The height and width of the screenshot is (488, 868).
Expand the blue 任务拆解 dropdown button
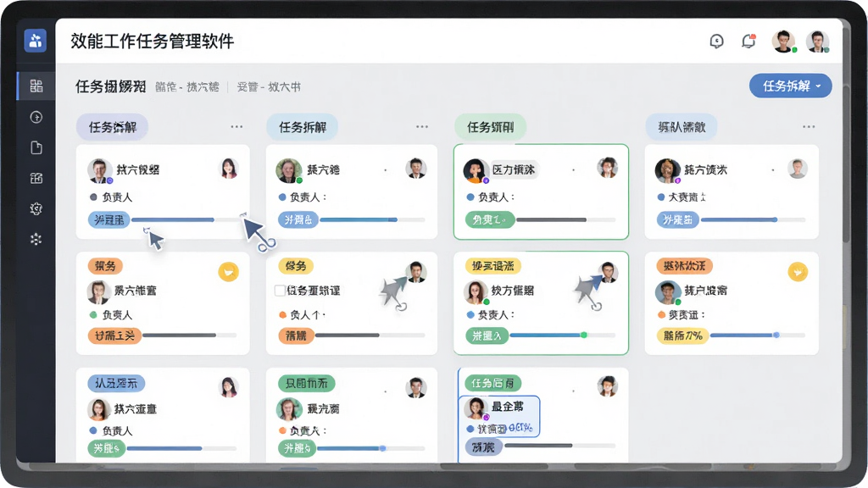791,86
